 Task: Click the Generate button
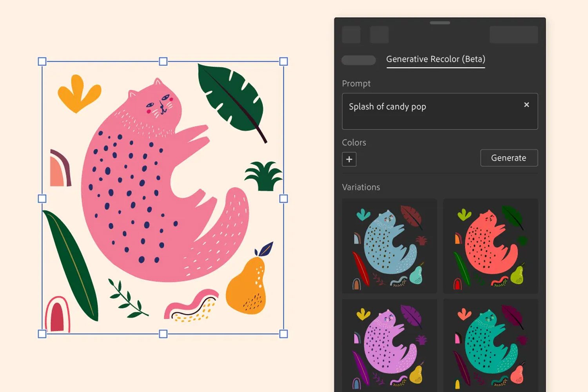(509, 158)
